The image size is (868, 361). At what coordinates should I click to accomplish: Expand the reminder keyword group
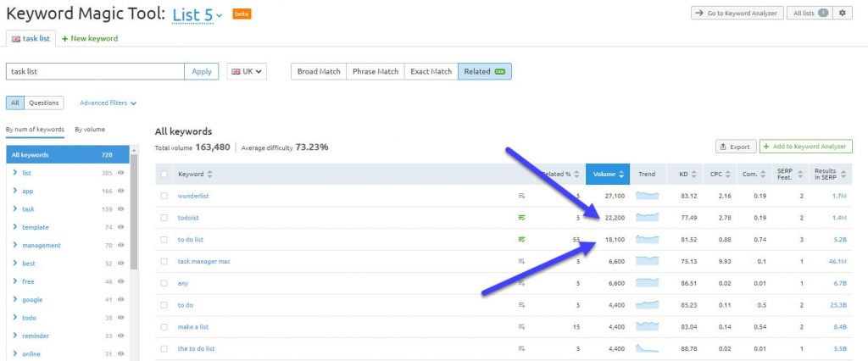point(15,336)
